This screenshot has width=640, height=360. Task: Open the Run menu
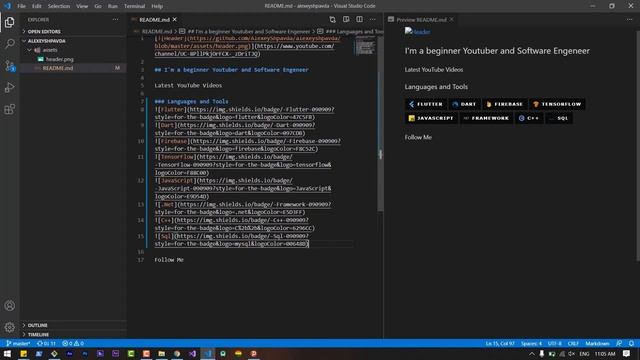coord(113,6)
